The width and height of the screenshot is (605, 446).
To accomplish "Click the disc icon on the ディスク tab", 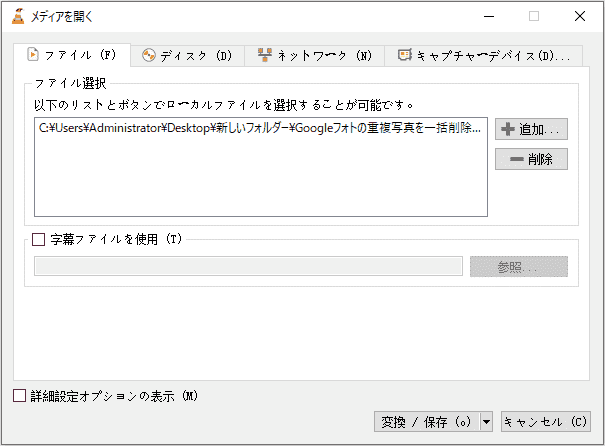I will pyautogui.click(x=149, y=56).
